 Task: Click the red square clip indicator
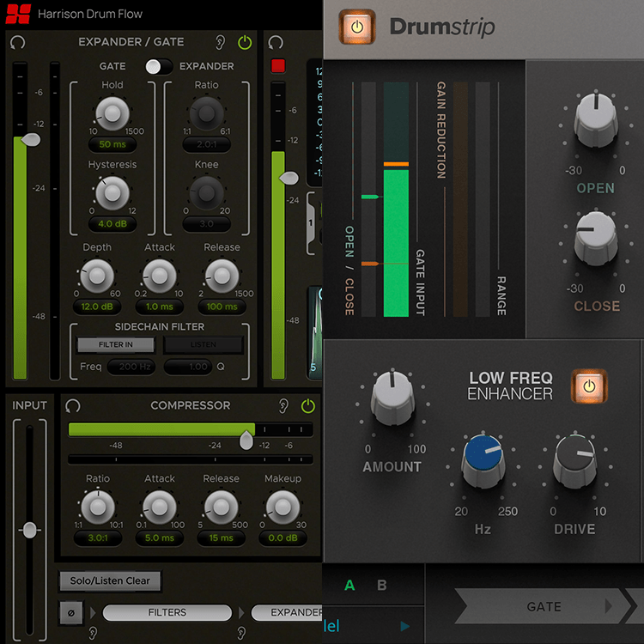point(278,66)
